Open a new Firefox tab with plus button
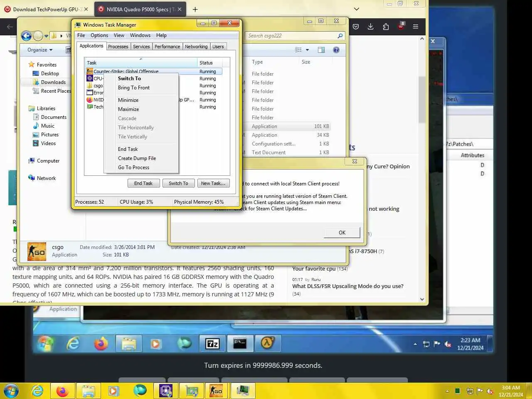Screen dimensions: 532x399 pos(195,9)
